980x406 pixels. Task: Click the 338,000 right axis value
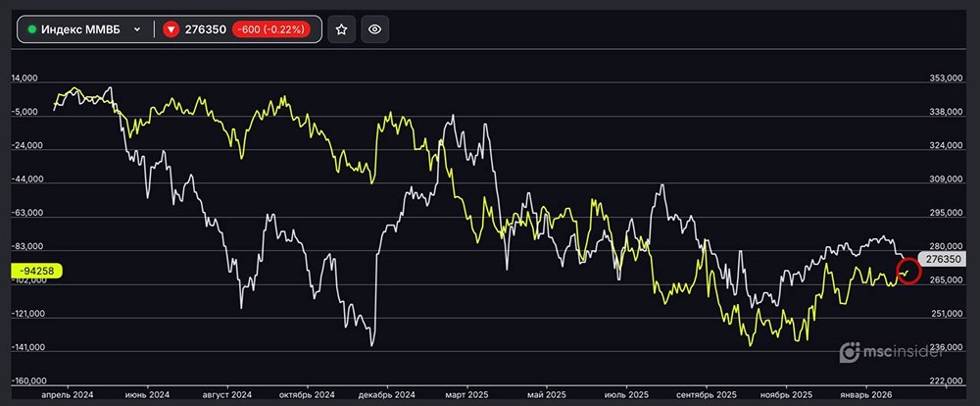click(946, 112)
